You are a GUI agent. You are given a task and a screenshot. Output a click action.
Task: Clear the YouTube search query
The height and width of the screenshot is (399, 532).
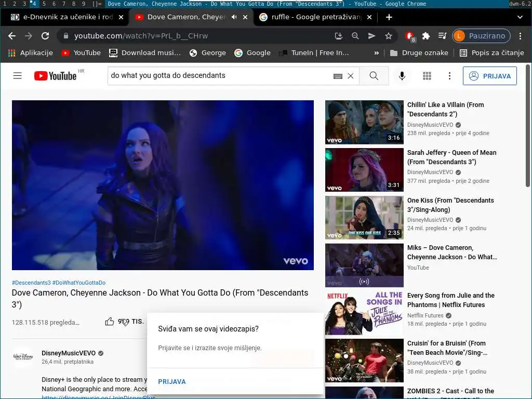click(x=351, y=76)
